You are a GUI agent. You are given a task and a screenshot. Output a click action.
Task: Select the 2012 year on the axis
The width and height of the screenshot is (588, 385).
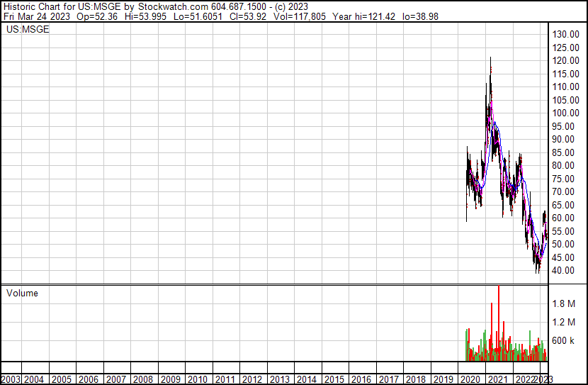pyautogui.click(x=252, y=379)
